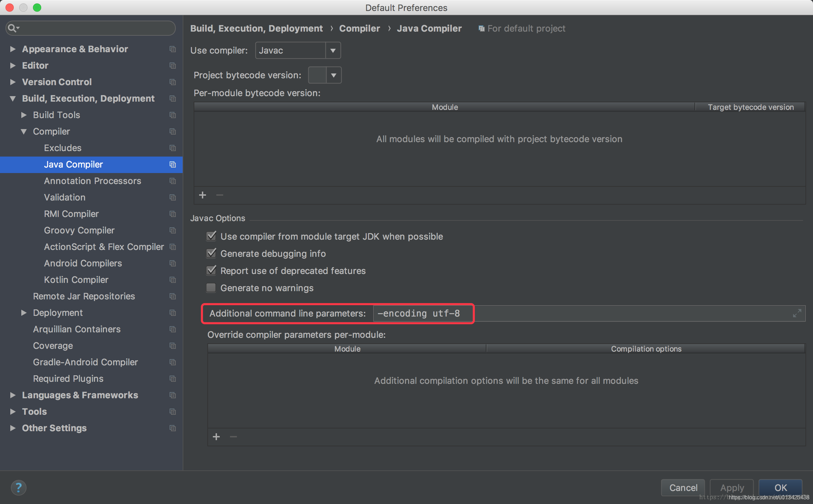The height and width of the screenshot is (504, 813).
Task: Click project-level icon beside Required Plugins
Action: coord(173,379)
